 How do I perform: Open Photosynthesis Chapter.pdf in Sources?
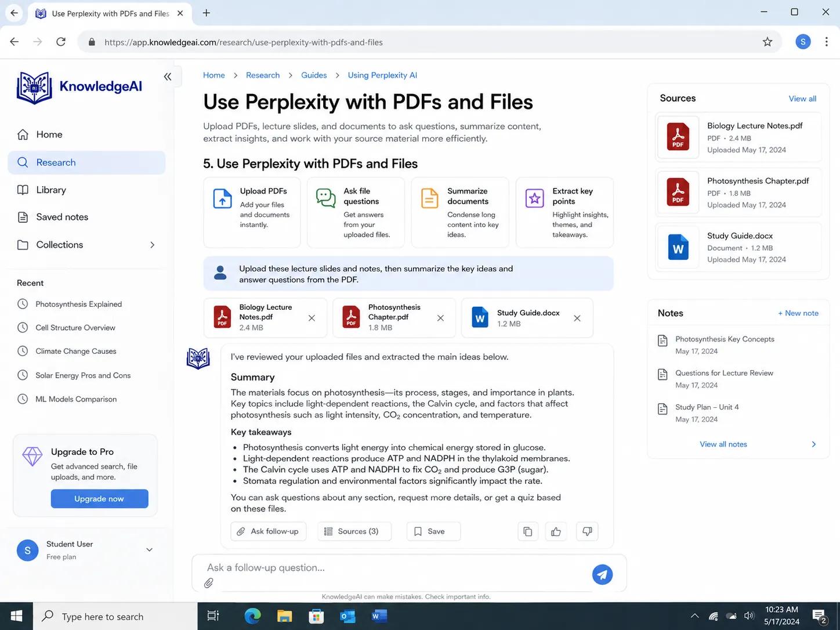(738, 193)
